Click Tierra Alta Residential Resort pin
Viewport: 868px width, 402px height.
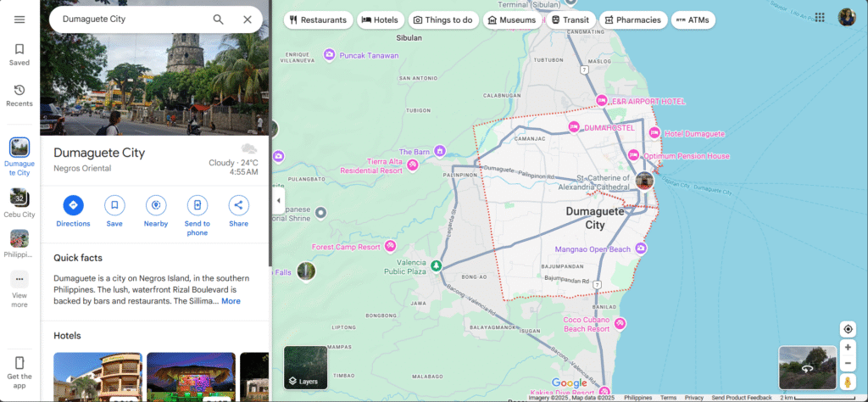tap(413, 165)
